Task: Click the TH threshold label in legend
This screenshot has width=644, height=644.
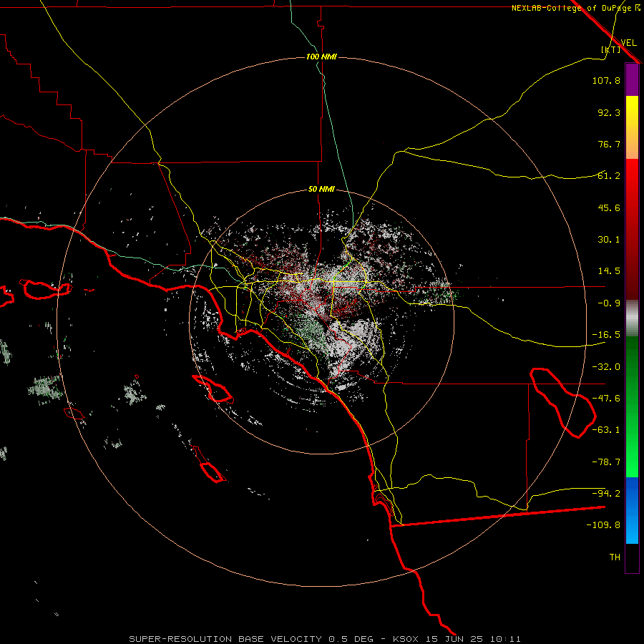Action: [x=615, y=557]
